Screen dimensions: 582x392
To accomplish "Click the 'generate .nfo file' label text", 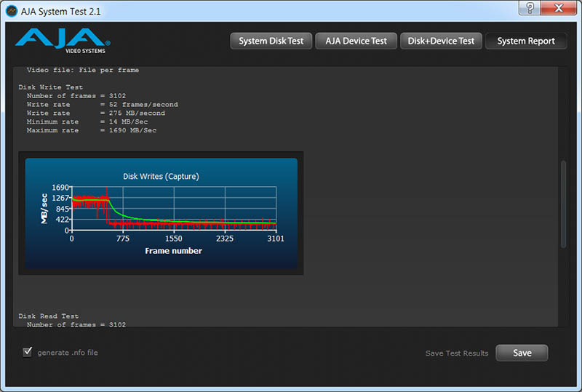I will (x=68, y=353).
